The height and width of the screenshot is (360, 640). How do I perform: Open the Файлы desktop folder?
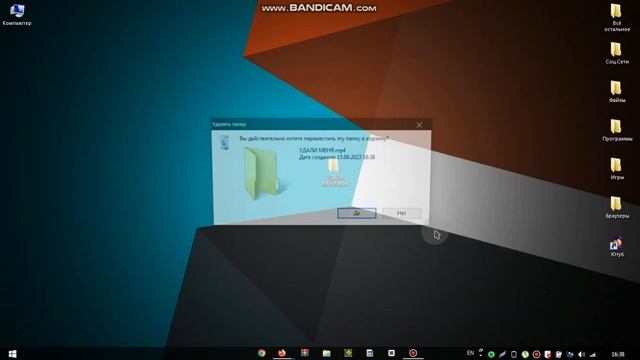click(x=616, y=91)
